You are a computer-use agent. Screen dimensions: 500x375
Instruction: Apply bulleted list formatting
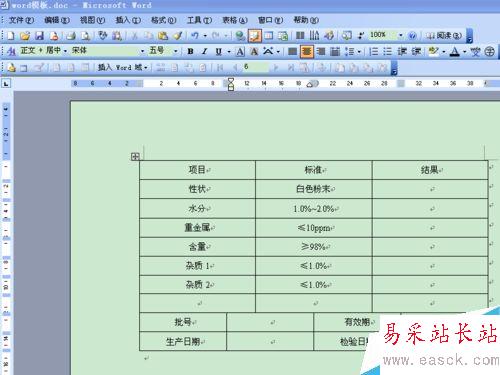click(388, 51)
